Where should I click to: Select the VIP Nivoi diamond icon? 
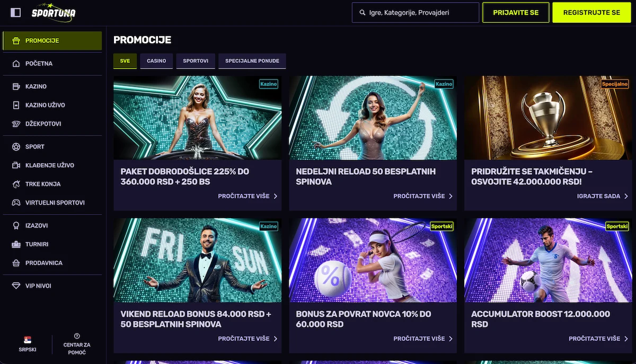16,286
